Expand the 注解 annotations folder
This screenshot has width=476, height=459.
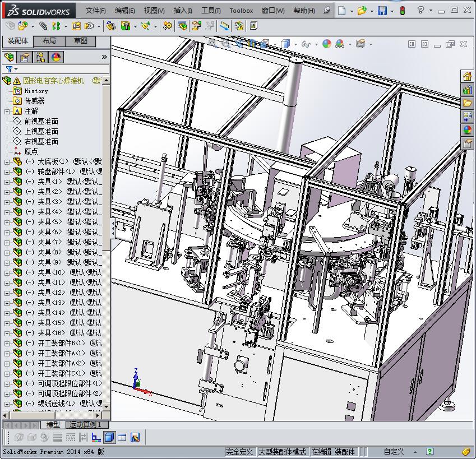coord(7,111)
